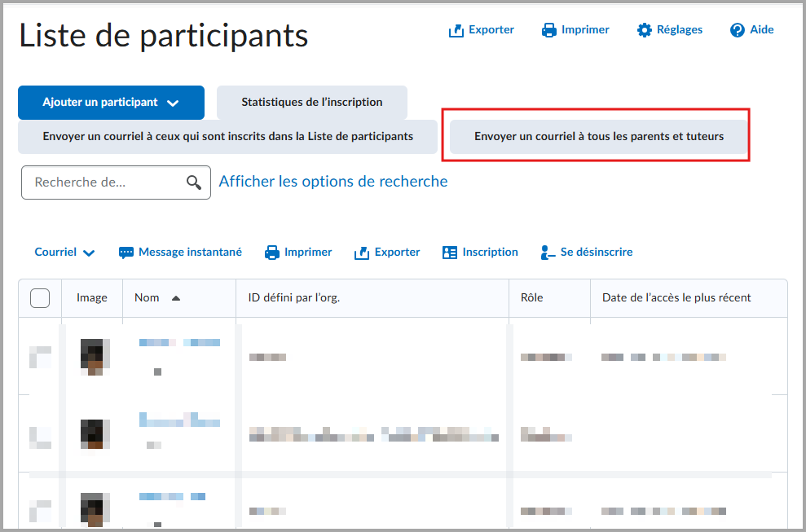Click the Se désinscrire action label
This screenshot has width=806, height=532.
pos(597,252)
